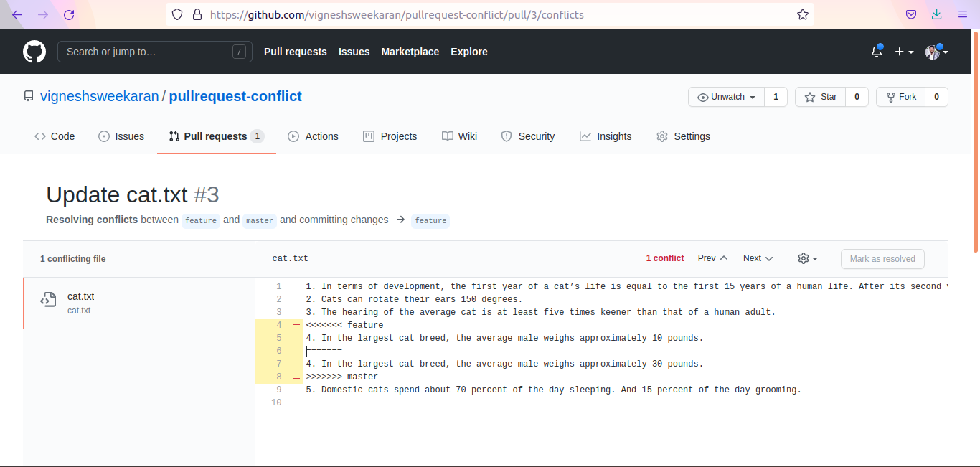This screenshot has height=467, width=980.
Task: Open the browser hamburger menu
Action: [963, 14]
